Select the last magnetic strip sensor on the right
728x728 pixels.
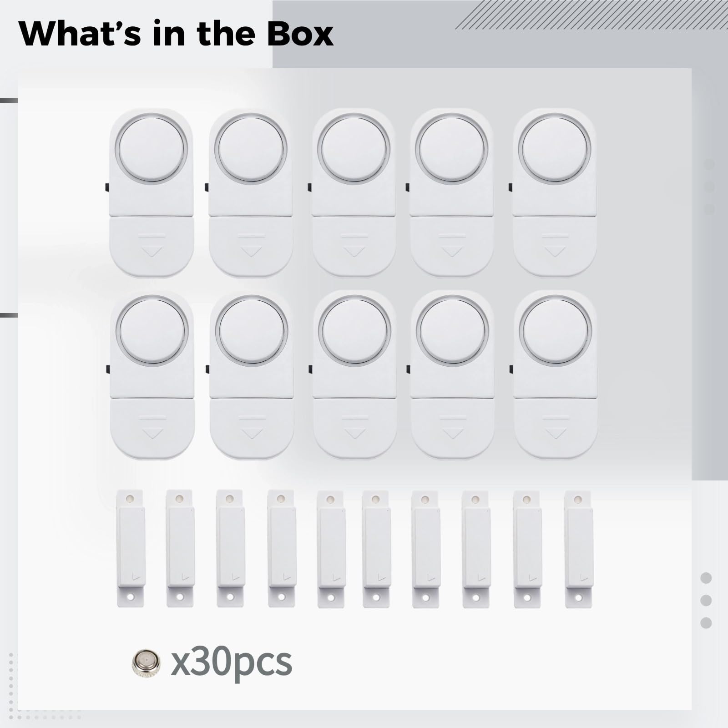(579, 548)
